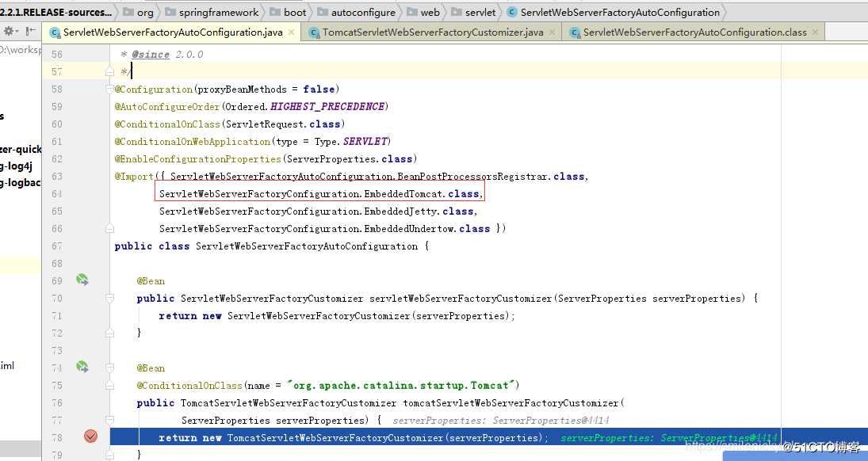The height and width of the screenshot is (461, 868).
Task: Click the Spring bean gutter icon on line 74
Action: 82,367
